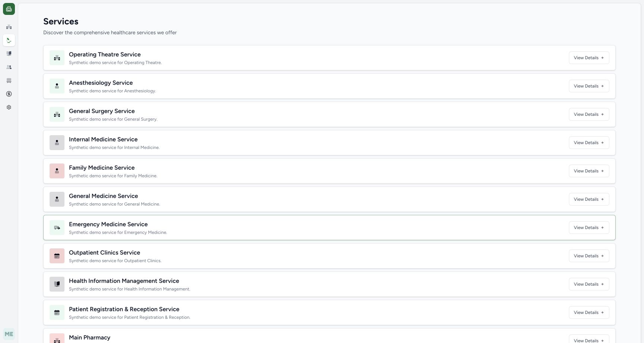This screenshot has width=644, height=343.
Task: Click the Anesthesiology Service title
Action: tap(101, 83)
